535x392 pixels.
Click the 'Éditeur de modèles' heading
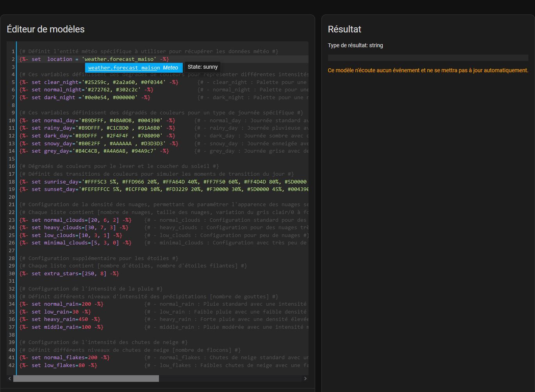(46, 29)
